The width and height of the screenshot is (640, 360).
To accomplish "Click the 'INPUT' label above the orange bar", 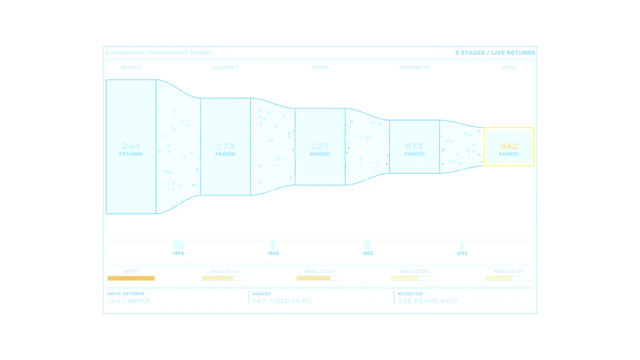I will 131,271.
